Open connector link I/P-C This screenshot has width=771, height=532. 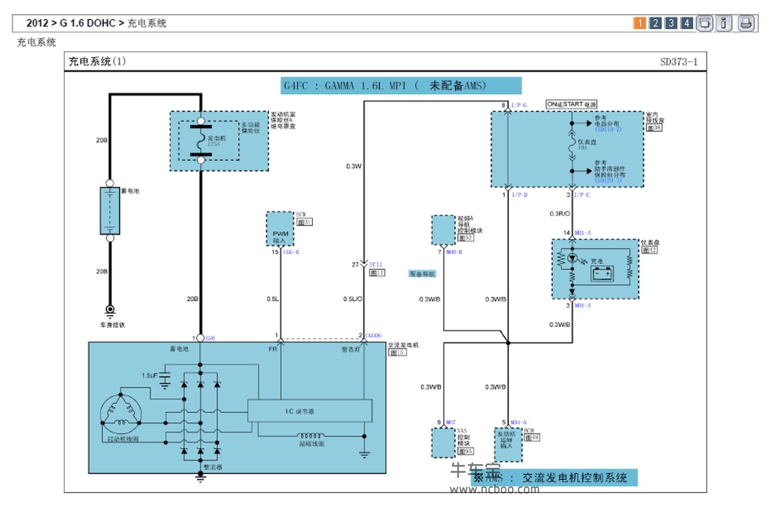click(x=582, y=194)
